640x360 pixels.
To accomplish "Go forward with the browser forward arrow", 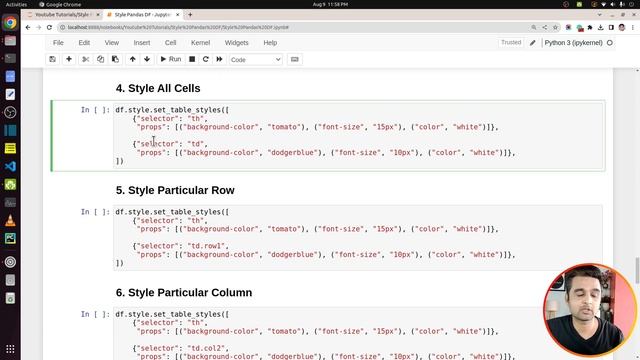I will pyautogui.click(x=38, y=27).
